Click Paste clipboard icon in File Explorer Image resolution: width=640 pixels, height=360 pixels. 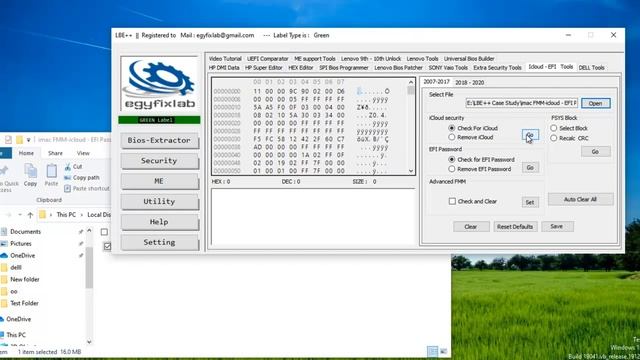pyautogui.click(x=51, y=171)
